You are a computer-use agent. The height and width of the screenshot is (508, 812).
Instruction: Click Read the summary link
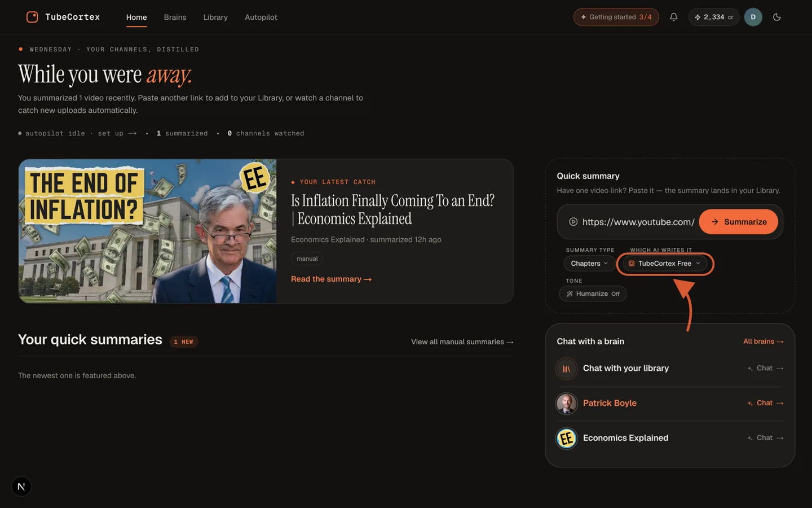pyautogui.click(x=331, y=279)
